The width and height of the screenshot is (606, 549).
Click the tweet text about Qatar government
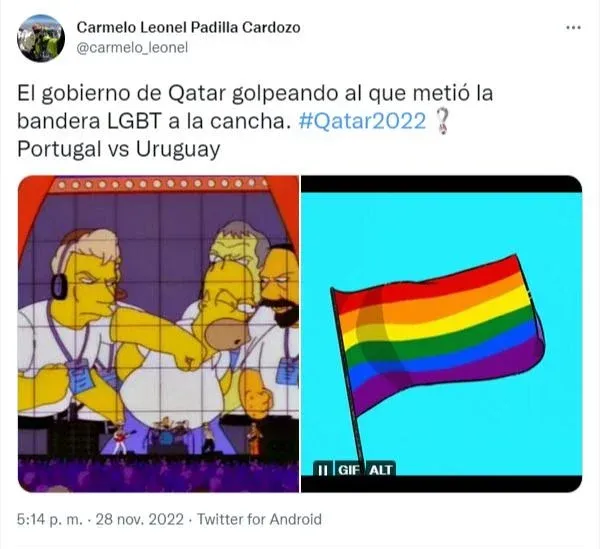[x=255, y=107]
